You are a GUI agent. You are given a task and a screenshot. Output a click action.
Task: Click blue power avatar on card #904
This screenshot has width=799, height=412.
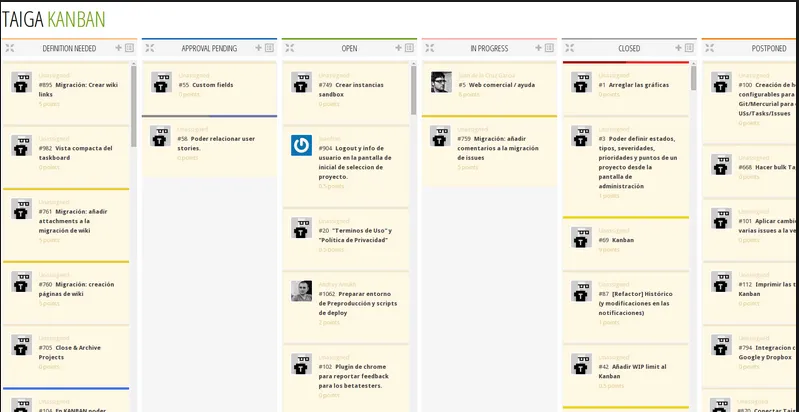tap(301, 145)
